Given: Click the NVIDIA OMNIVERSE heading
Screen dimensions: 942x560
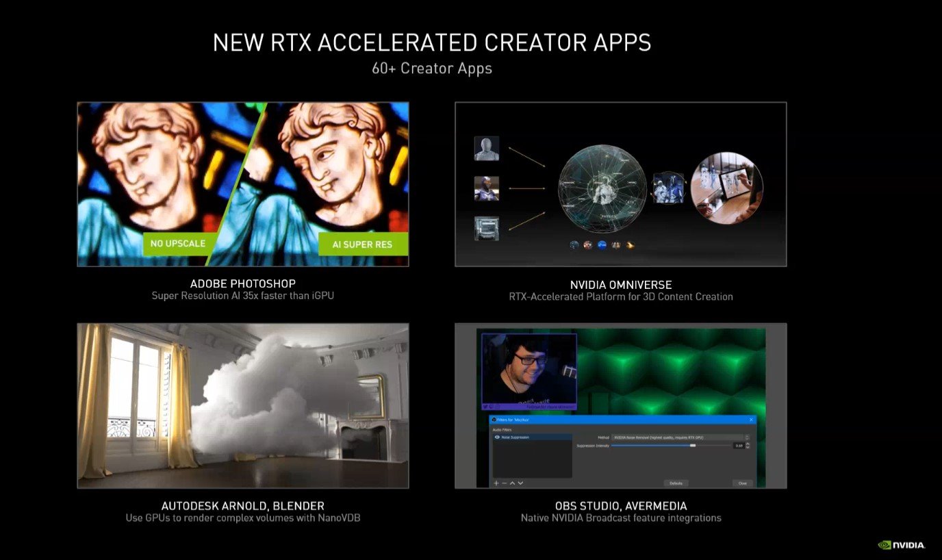Looking at the screenshot, I should (x=621, y=285).
